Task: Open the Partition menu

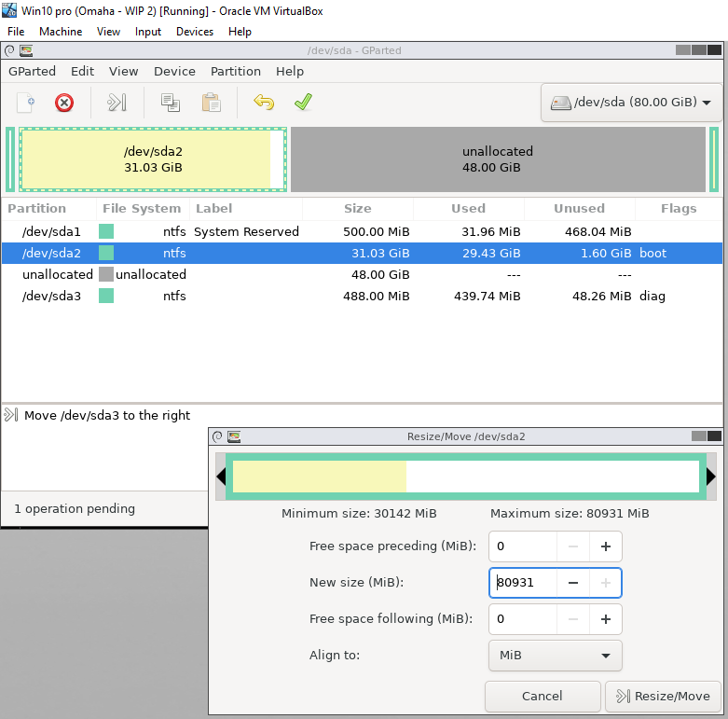Action: pyautogui.click(x=236, y=71)
